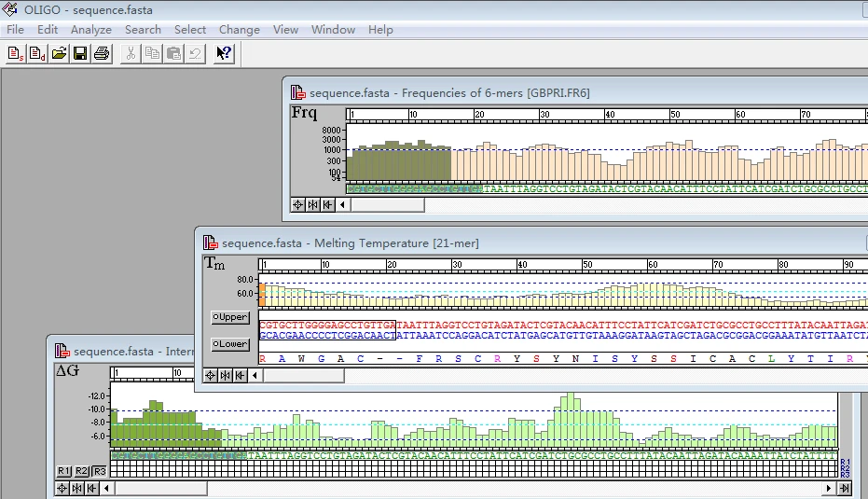Click the red upper strand sequence in Tm window

pos(563,326)
